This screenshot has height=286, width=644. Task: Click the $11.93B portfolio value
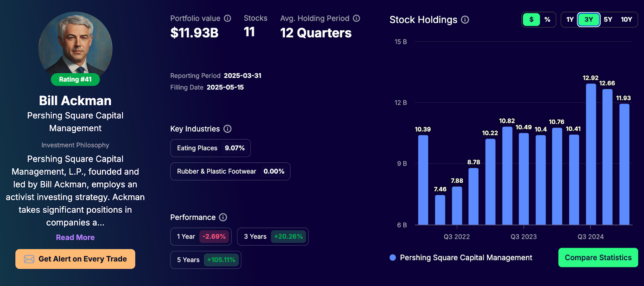[194, 33]
